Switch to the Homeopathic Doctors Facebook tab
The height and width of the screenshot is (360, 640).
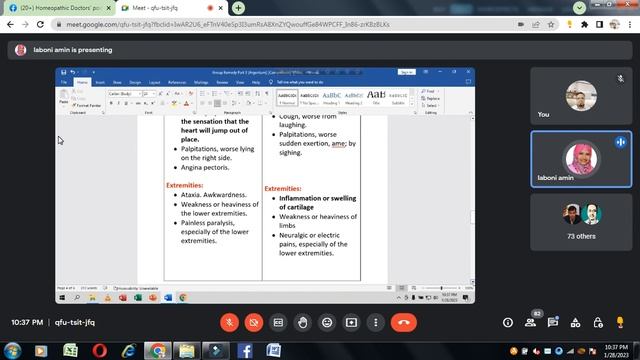pyautogui.click(x=59, y=8)
